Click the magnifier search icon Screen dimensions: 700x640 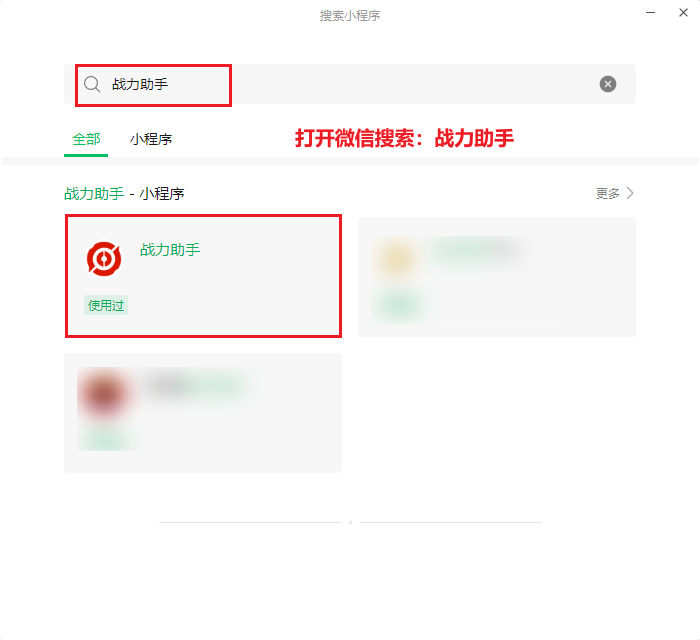(x=92, y=84)
